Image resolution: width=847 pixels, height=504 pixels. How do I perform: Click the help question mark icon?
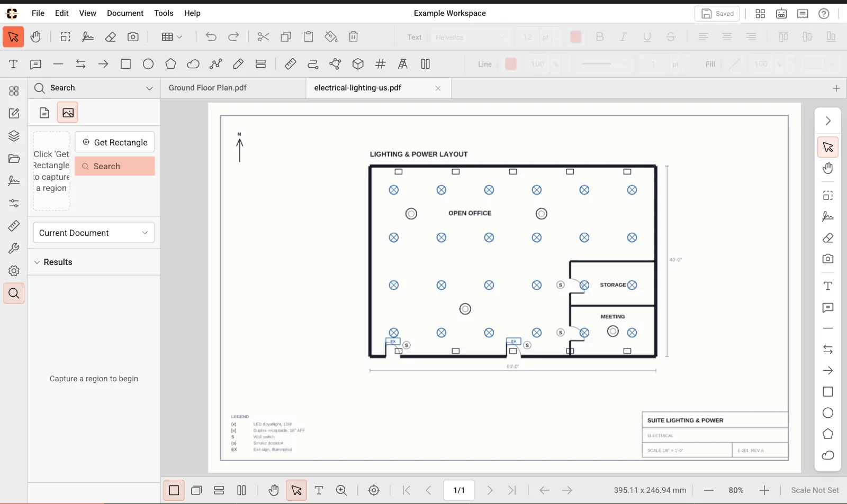[x=824, y=14]
